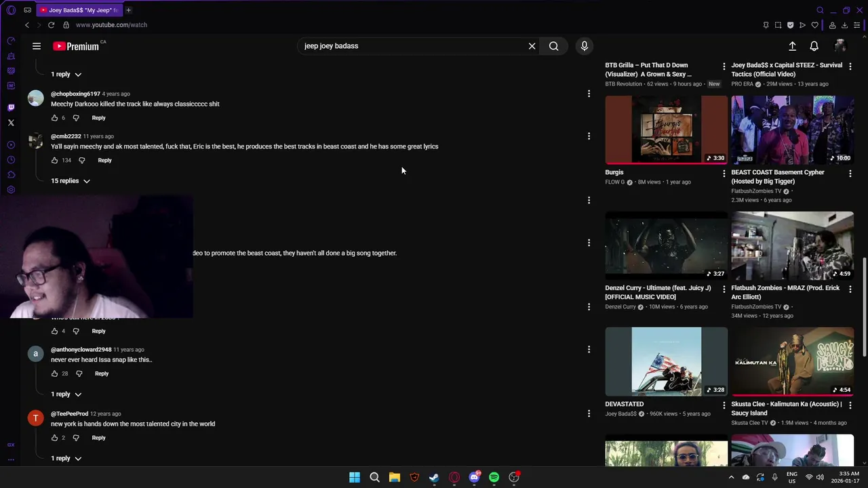Open Steam from the taskbar

pyautogui.click(x=434, y=477)
